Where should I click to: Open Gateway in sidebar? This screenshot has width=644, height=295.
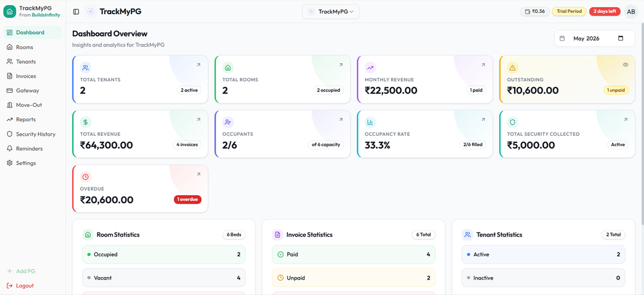tap(32, 90)
